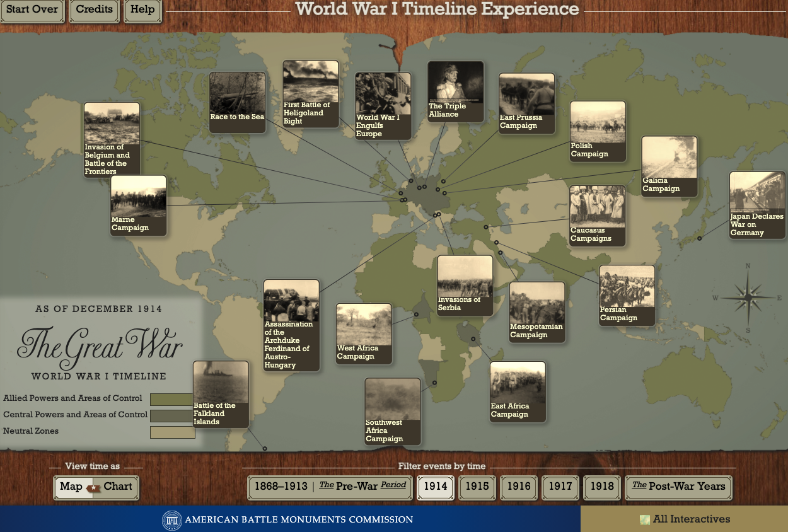Click the compass rose on the map
This screenshot has height=532, width=788.
(748, 297)
